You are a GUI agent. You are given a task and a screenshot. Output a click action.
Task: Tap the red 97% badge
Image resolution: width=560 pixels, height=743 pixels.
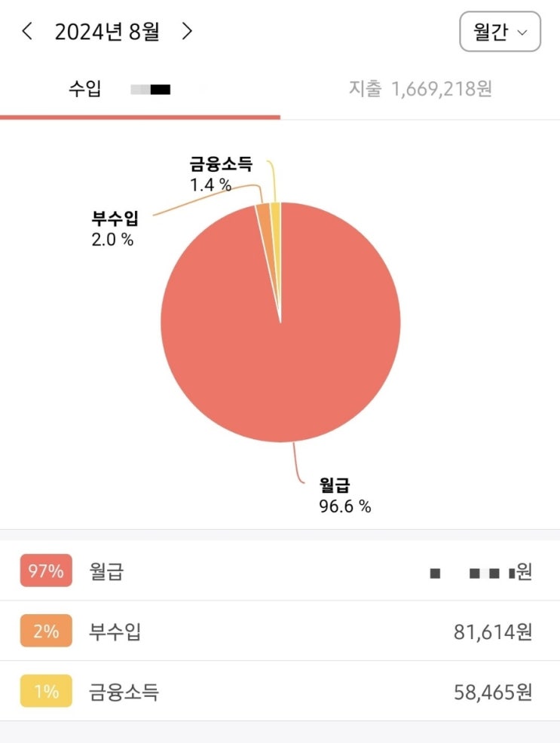(x=46, y=571)
